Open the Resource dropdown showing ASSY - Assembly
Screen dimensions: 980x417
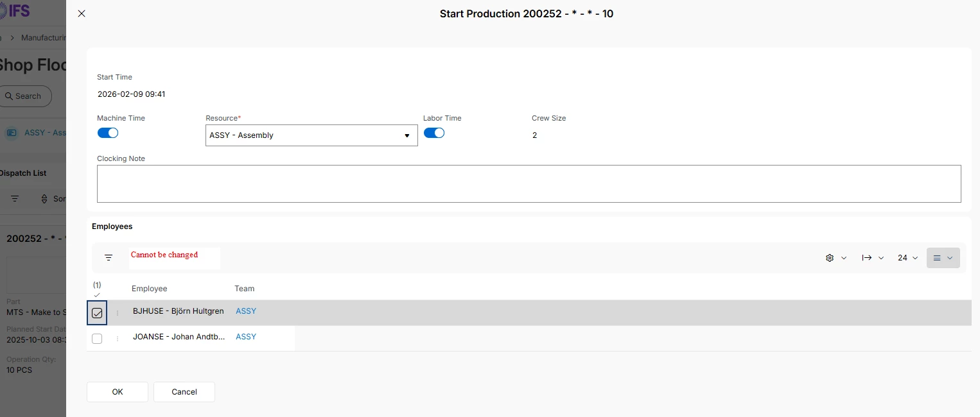pyautogui.click(x=311, y=135)
